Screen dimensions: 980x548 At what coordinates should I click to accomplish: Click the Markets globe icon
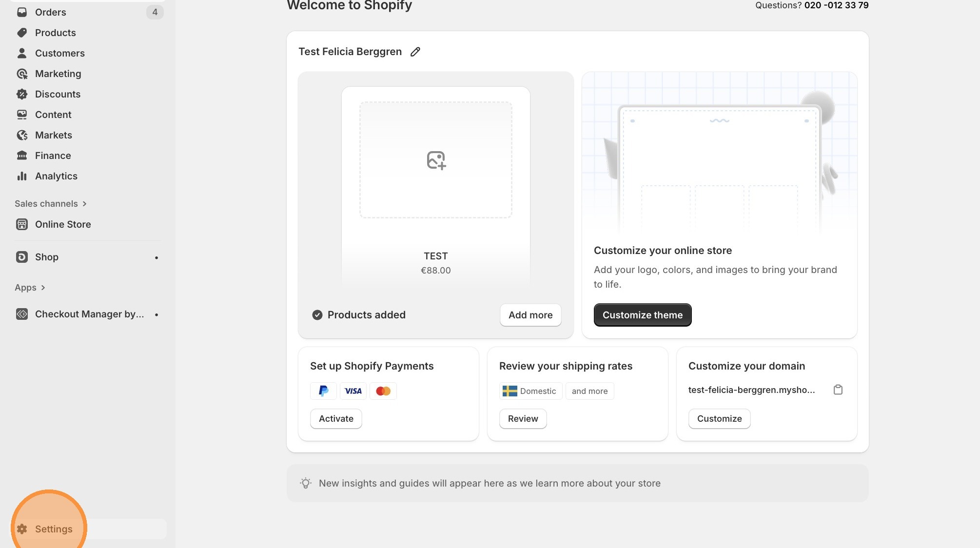coord(22,135)
